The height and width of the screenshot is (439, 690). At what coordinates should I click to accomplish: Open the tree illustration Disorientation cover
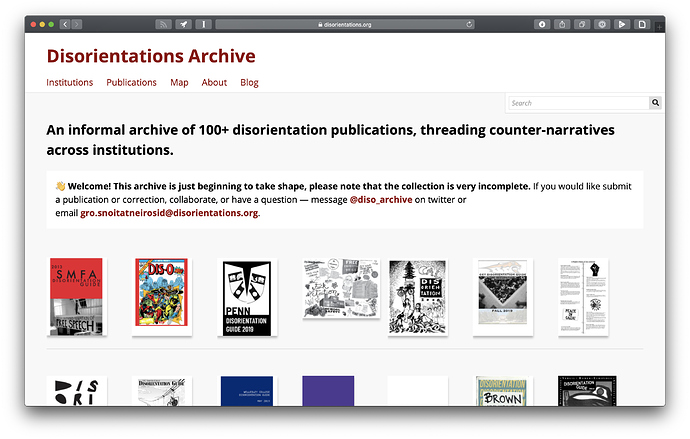click(x=417, y=297)
